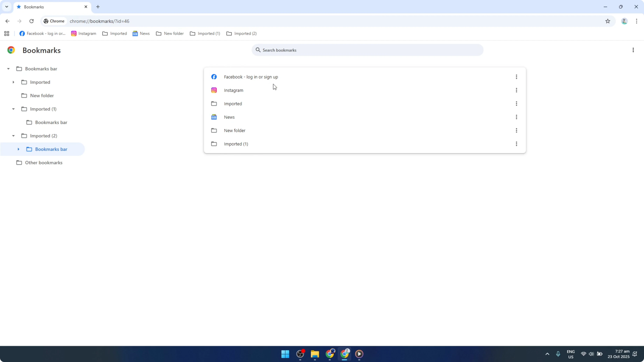Viewport: 644px width, 362px height.
Task: Expand the Imported folder in sidebar
Action: (x=13, y=82)
